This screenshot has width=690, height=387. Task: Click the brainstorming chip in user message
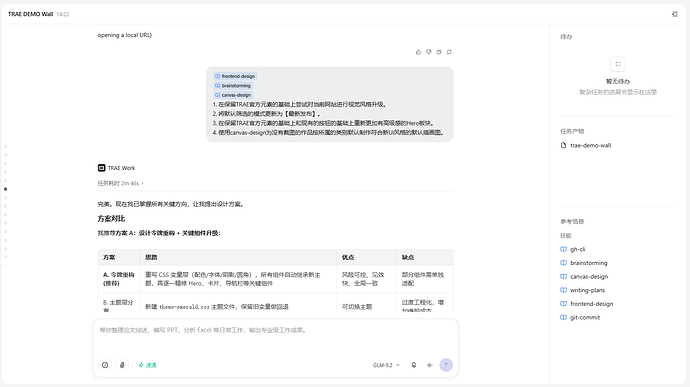233,85
